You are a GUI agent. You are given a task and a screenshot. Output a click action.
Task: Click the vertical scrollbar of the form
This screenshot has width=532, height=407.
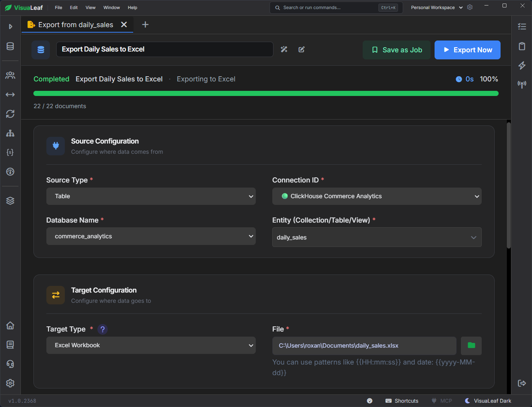pyautogui.click(x=509, y=185)
